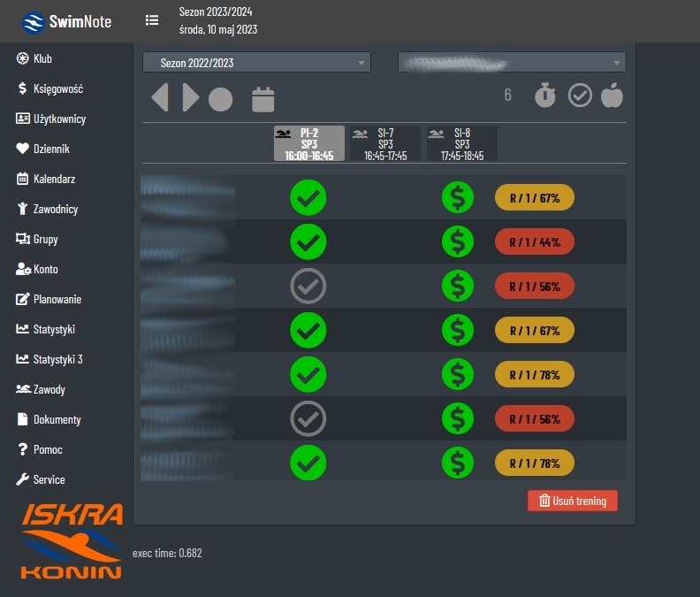Screen dimensions: 700x597
Task: Toggle gray attendance checkmark in sixth row
Action: point(308,418)
